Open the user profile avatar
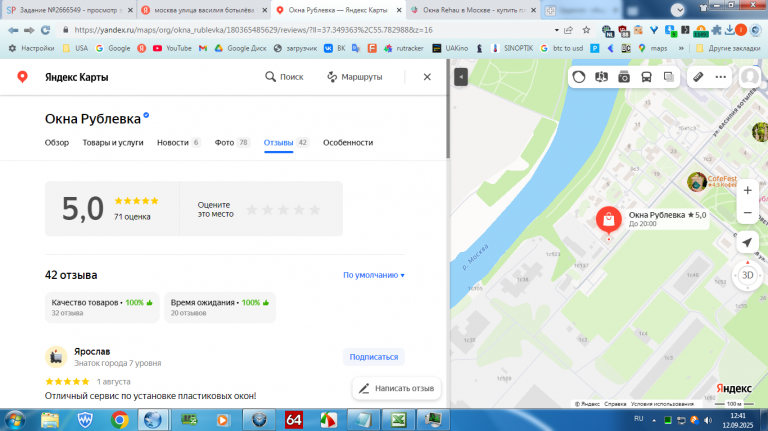 click(x=750, y=77)
